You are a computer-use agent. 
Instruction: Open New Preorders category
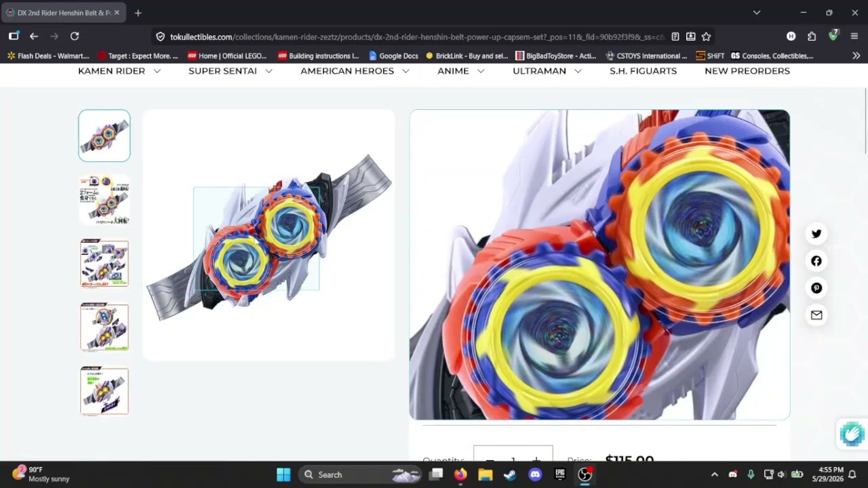[747, 71]
